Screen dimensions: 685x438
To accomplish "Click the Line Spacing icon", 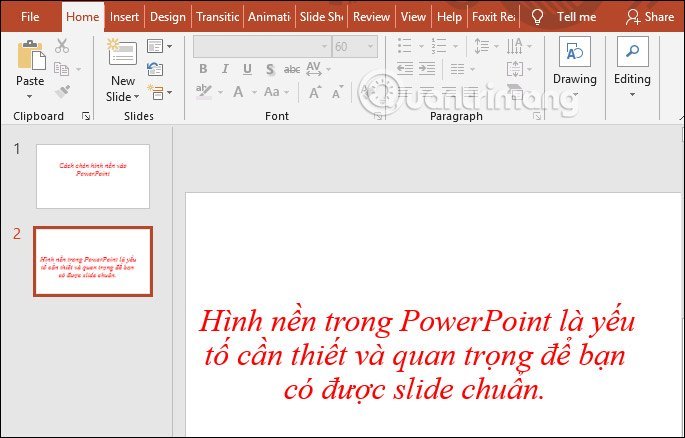I will pos(482,45).
